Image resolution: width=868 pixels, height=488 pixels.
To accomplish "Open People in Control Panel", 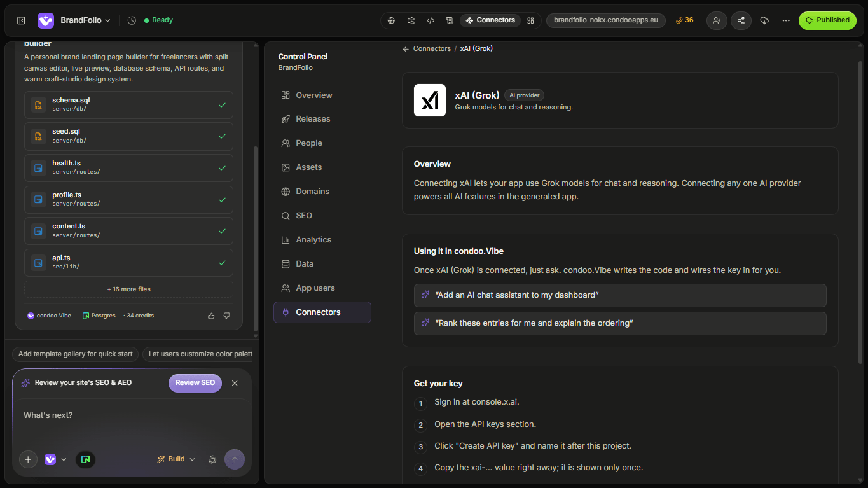I will pyautogui.click(x=322, y=143).
